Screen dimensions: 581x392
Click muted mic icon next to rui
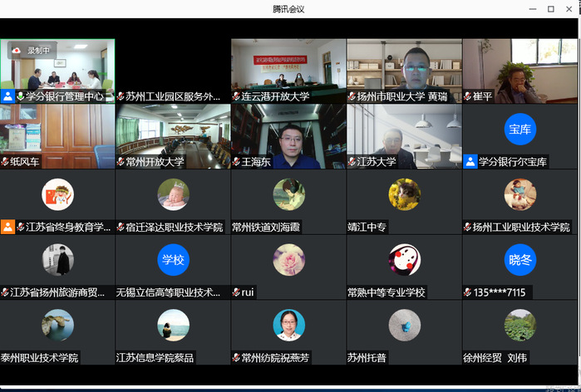[237, 292]
